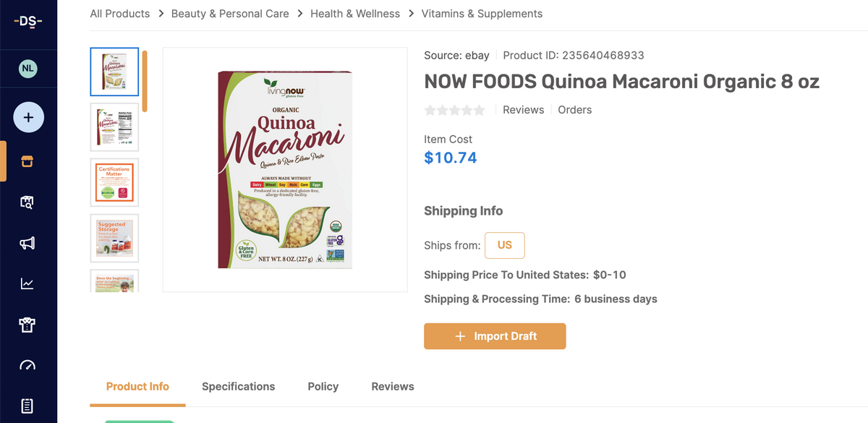Open the orders clipboard icon
Image resolution: width=868 pixels, height=423 pixels.
(x=27, y=405)
